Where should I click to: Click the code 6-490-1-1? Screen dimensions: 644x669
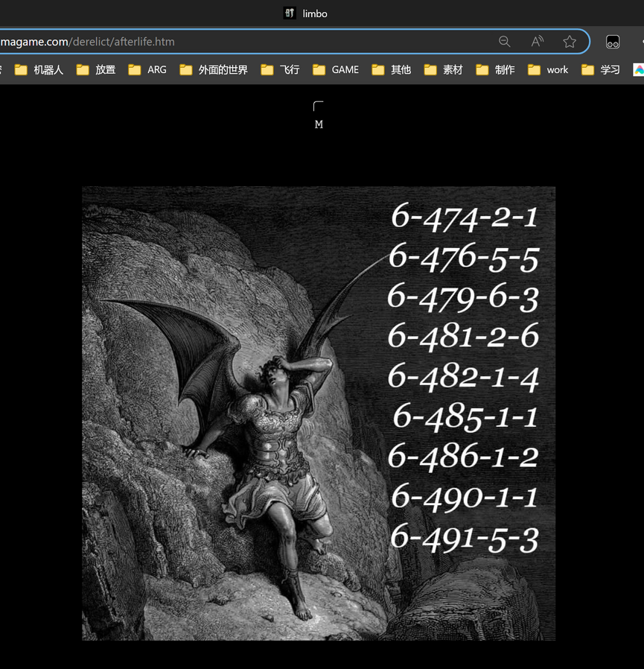(465, 497)
